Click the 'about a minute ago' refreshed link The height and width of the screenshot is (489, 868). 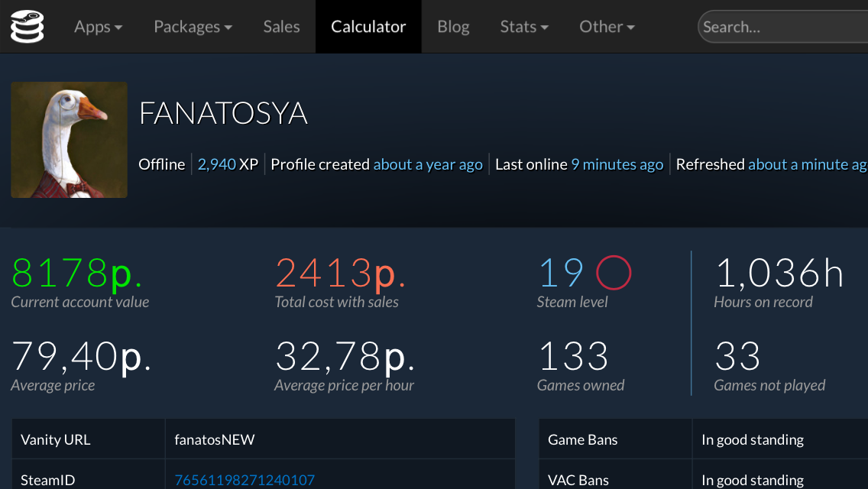click(807, 164)
